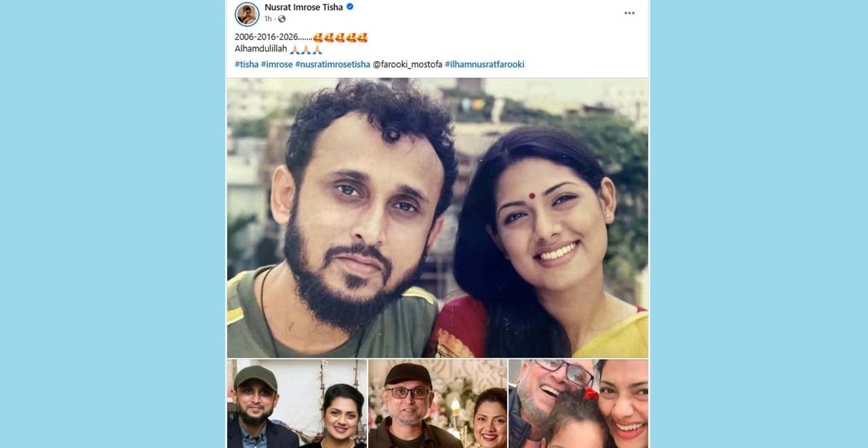
Task: Click the @farooki_mostofa mention
Action: [x=408, y=64]
